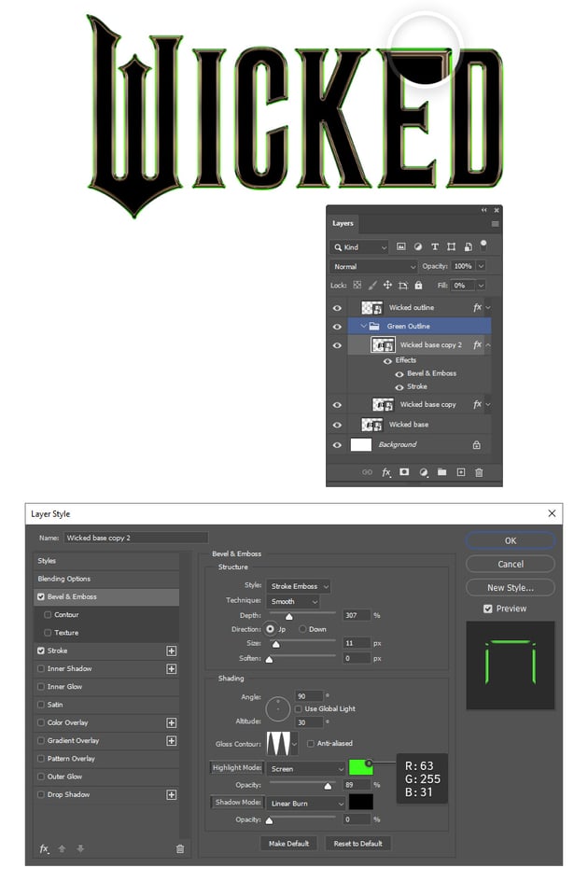
Task: Select the Down direction radio button
Action: click(x=302, y=629)
